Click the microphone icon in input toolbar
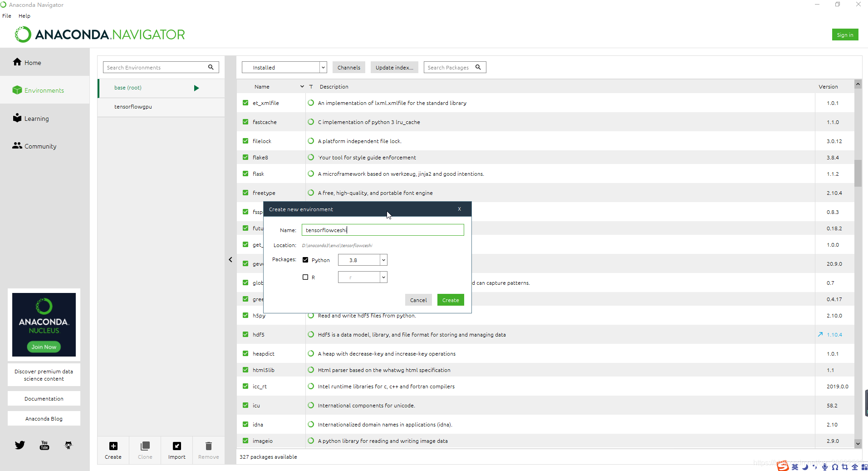 (x=825, y=467)
